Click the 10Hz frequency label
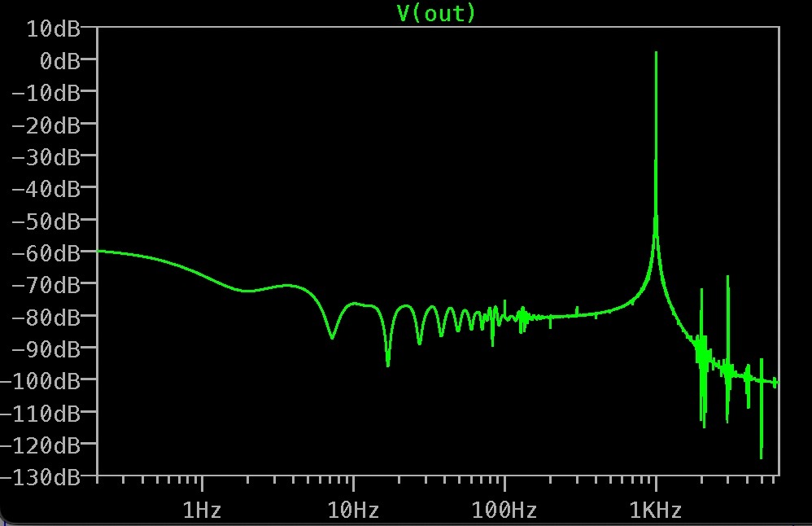 pyautogui.click(x=353, y=511)
